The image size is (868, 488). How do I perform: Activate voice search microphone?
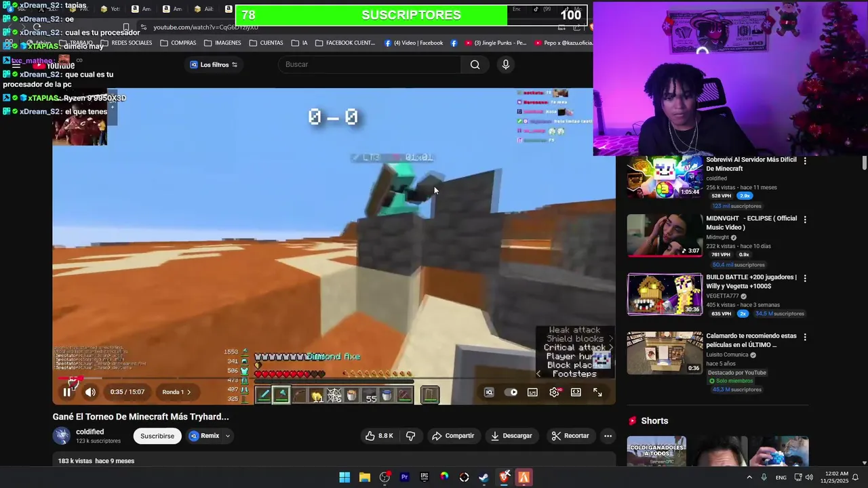(505, 64)
